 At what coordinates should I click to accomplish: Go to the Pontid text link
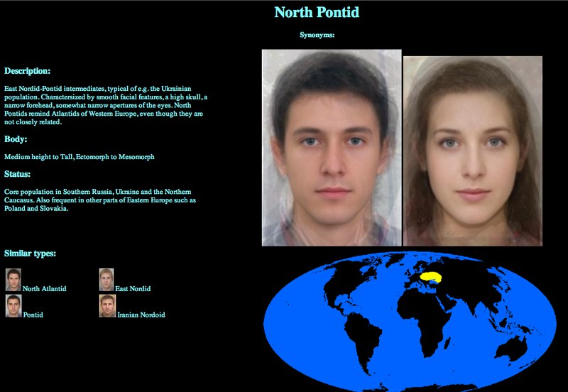33,315
